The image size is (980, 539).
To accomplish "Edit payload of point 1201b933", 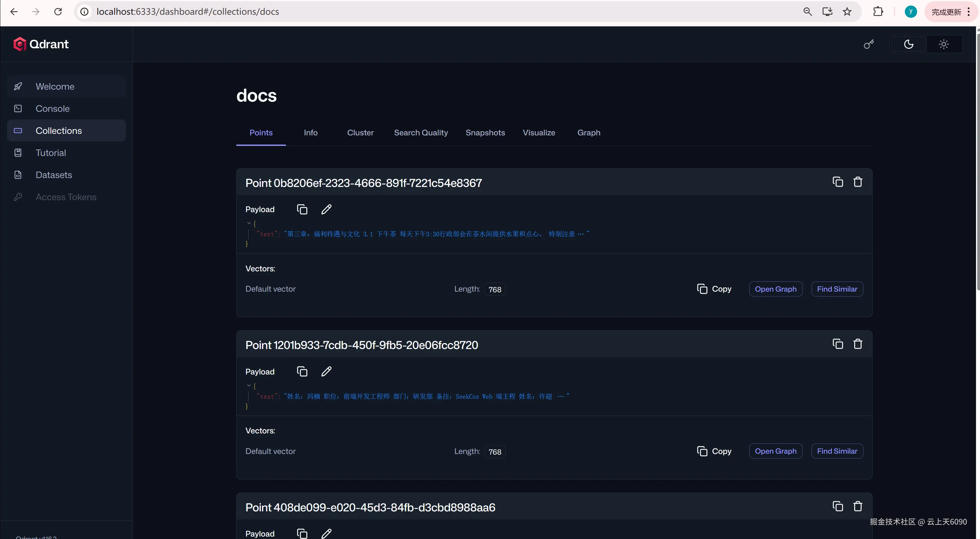I will point(326,371).
